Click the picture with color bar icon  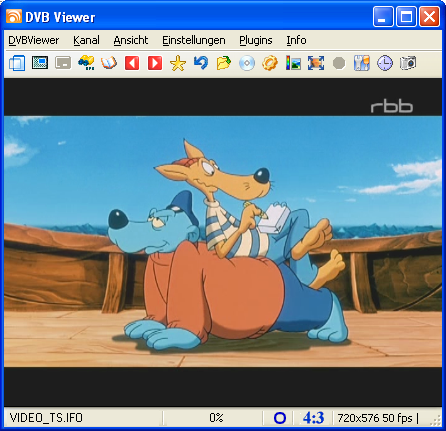click(293, 63)
